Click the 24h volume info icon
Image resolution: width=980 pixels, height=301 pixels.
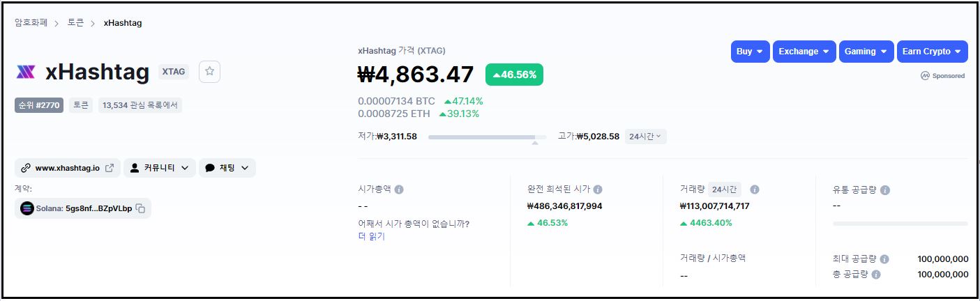754,190
